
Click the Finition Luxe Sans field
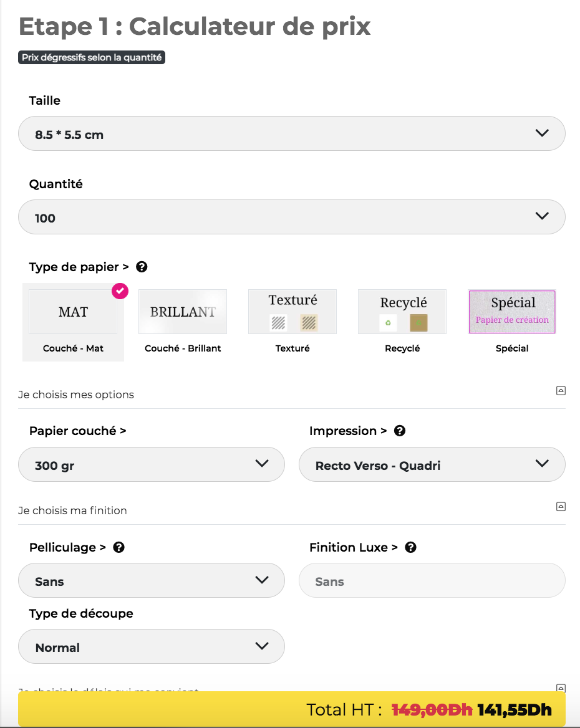432,580
